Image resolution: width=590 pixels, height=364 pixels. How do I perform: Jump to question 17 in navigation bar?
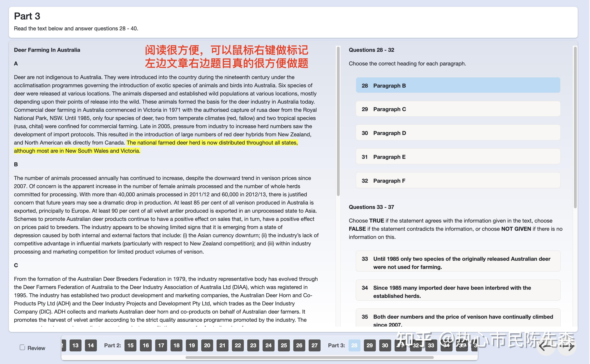[x=161, y=345]
